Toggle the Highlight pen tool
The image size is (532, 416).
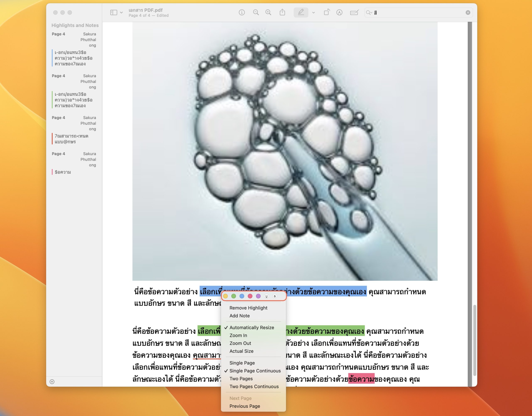301,12
